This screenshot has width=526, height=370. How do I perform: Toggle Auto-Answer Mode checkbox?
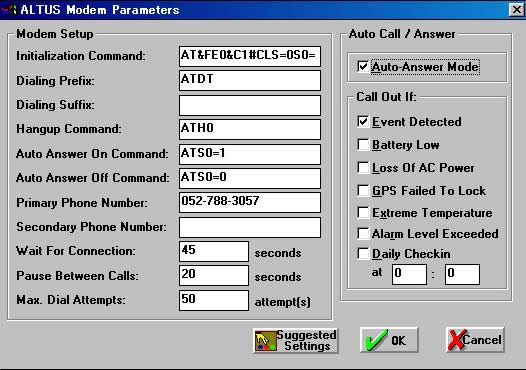[x=363, y=66]
